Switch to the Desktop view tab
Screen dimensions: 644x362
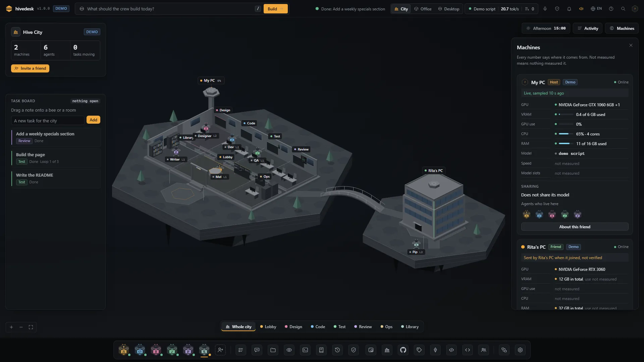coord(449,9)
